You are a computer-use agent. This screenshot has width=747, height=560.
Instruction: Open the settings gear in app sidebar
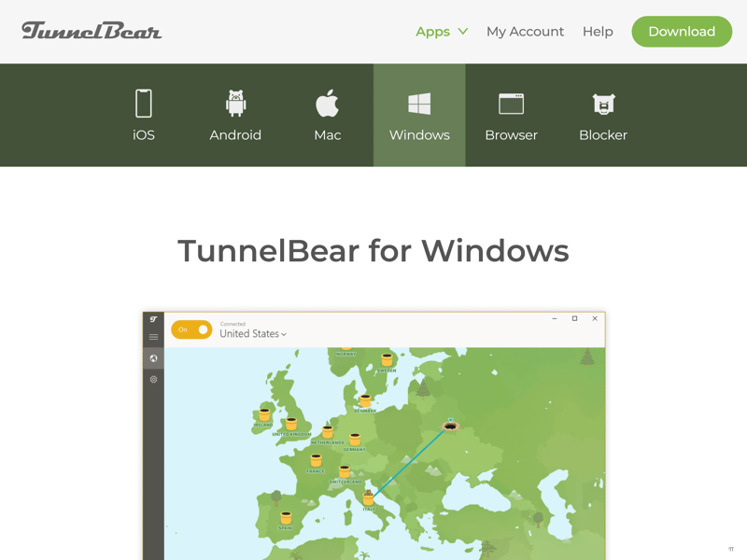tap(153, 380)
